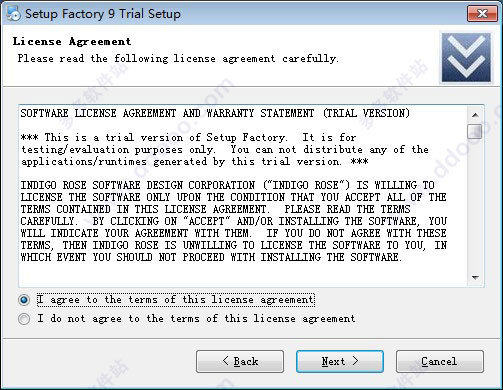Click the 'I agree to the terms' label text
Image resolution: width=503 pixels, height=390 pixels.
pos(176,299)
